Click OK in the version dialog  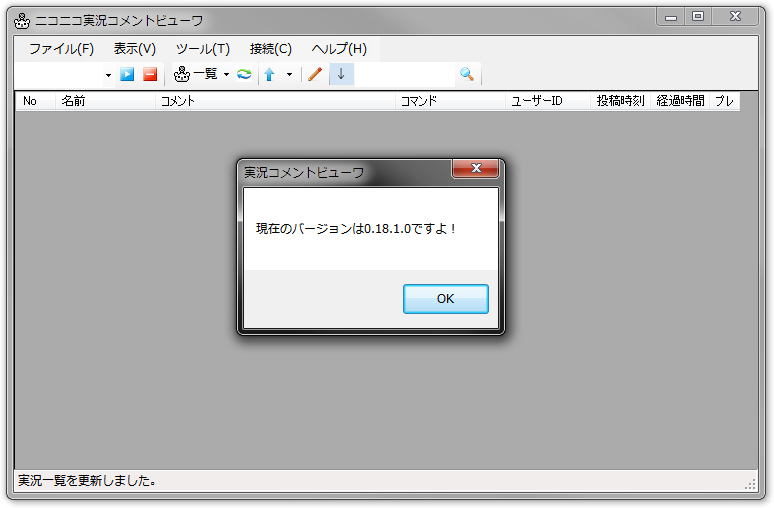pyautogui.click(x=445, y=299)
